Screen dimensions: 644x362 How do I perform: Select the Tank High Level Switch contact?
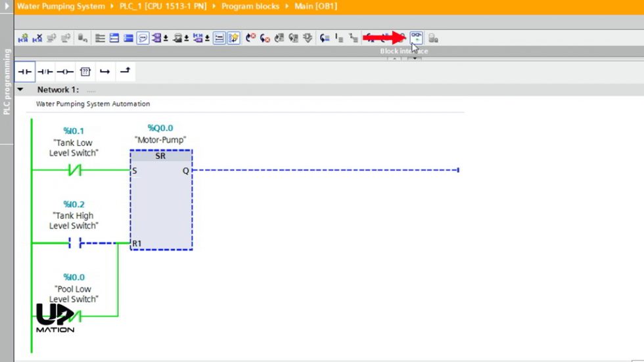74,243
